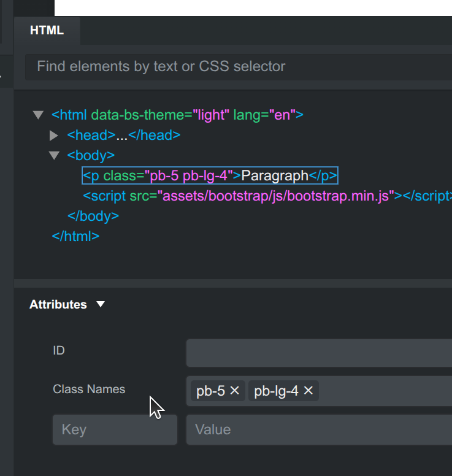Focus the ID attribute input
The height and width of the screenshot is (476, 452).
[x=319, y=353]
